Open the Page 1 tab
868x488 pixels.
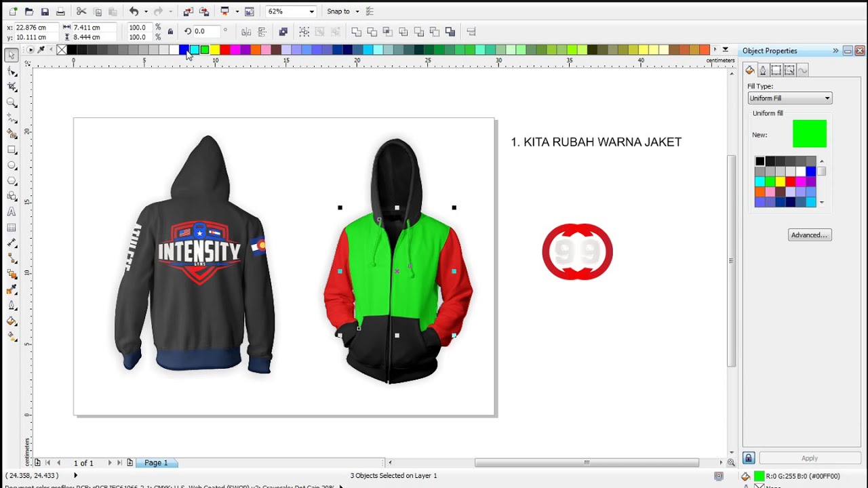pos(156,463)
